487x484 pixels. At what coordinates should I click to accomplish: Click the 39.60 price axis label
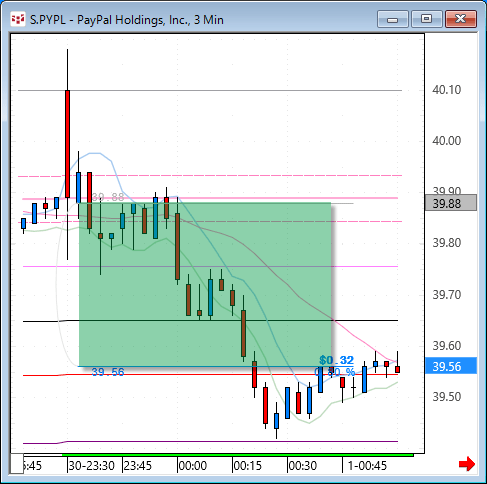(x=447, y=346)
